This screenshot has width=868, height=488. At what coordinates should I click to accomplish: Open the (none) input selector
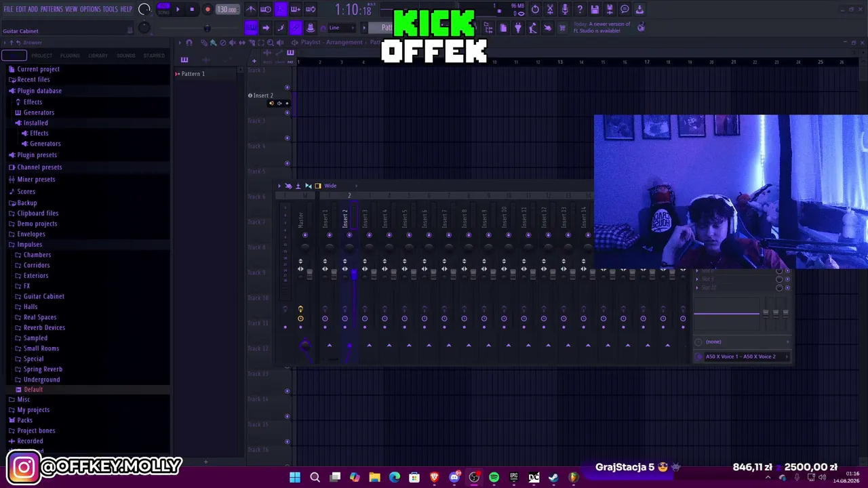click(742, 342)
